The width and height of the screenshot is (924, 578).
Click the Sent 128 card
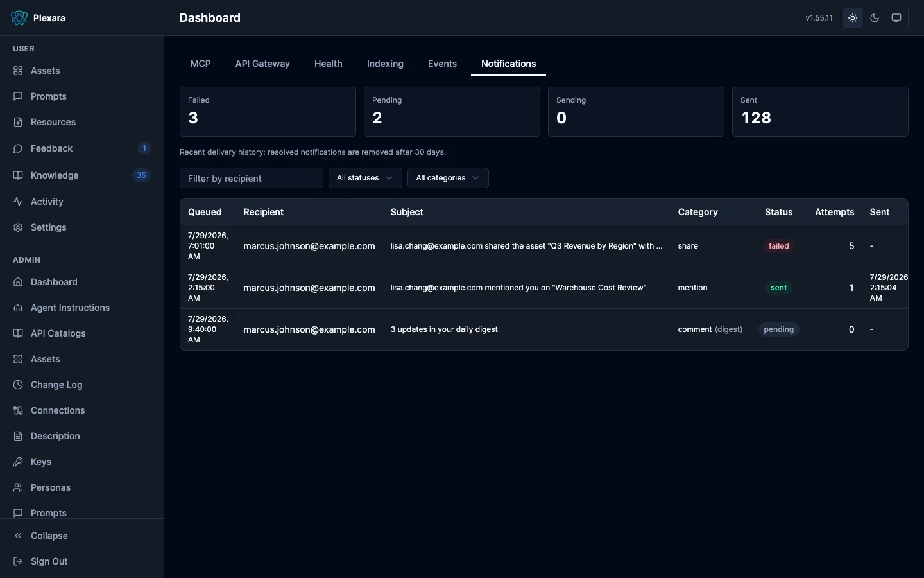coord(820,112)
